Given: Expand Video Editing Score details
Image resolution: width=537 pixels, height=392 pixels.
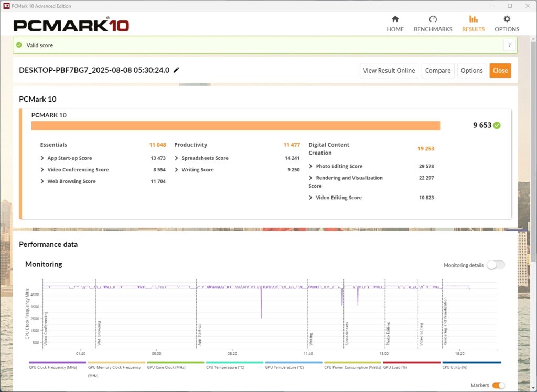Looking at the screenshot, I should 310,198.
